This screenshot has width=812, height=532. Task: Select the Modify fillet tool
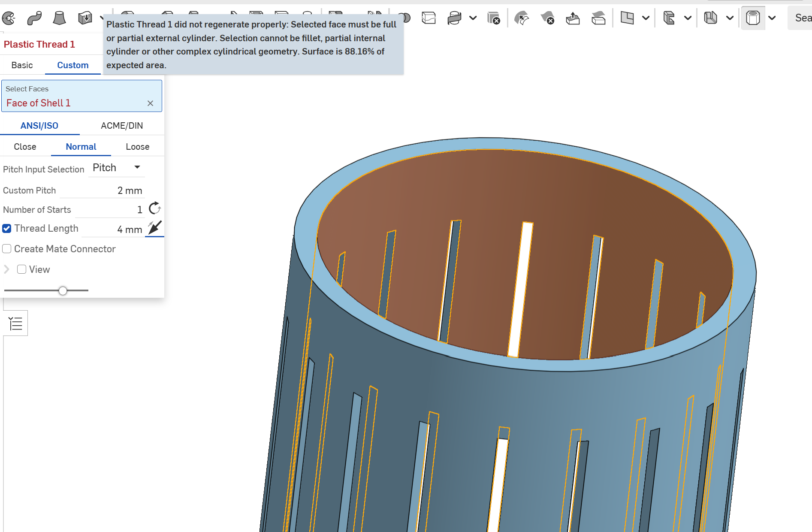pyautogui.click(x=521, y=18)
